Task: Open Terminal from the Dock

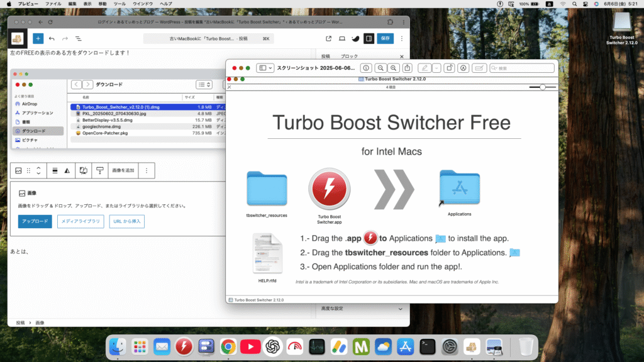Action: (428, 347)
